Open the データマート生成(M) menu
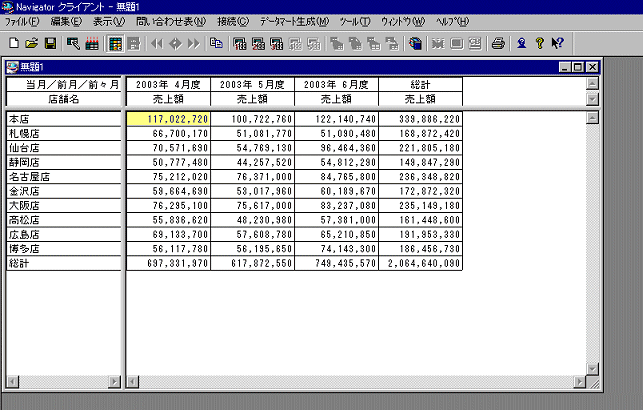 (x=294, y=21)
